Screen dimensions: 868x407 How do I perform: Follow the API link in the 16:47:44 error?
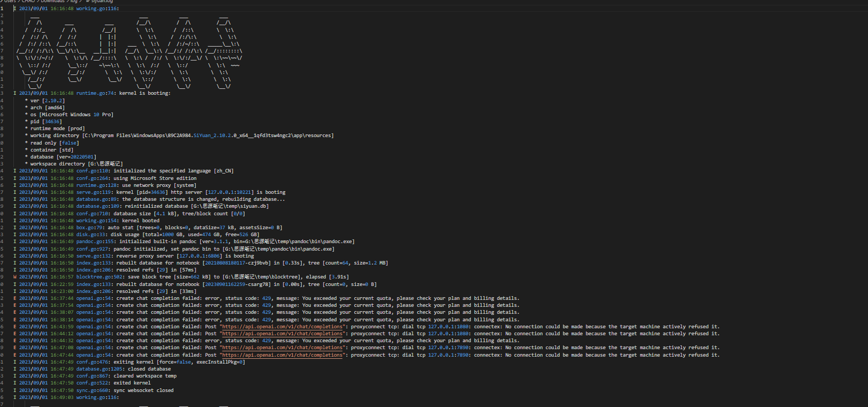[282, 355]
